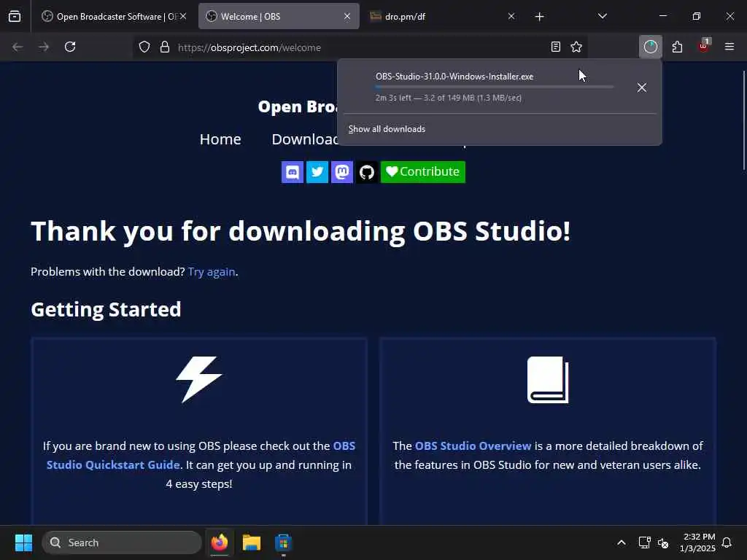Go back to the previous page

pyautogui.click(x=18, y=47)
